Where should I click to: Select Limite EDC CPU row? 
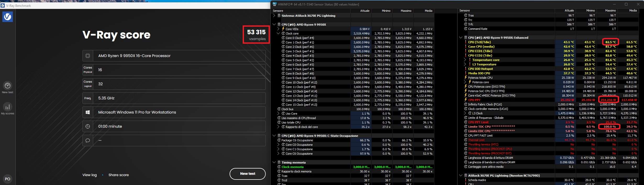tap(548, 131)
